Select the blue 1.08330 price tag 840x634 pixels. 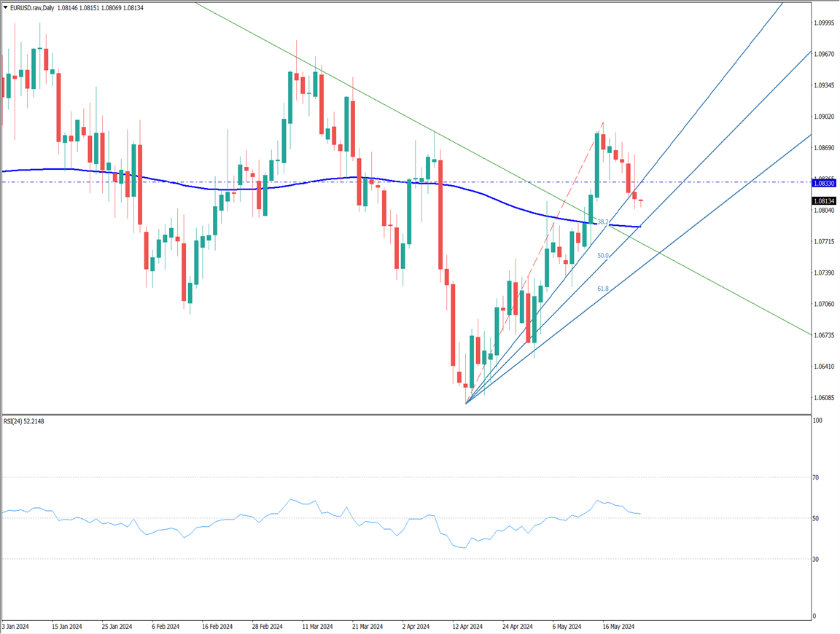[824, 184]
